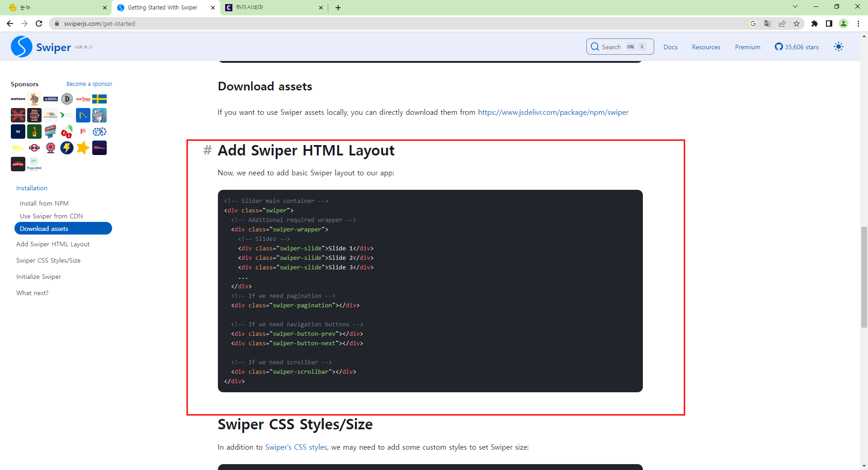Viewport: 868px width, 470px height.
Task: Click the Become a sponsor link
Action: point(89,84)
